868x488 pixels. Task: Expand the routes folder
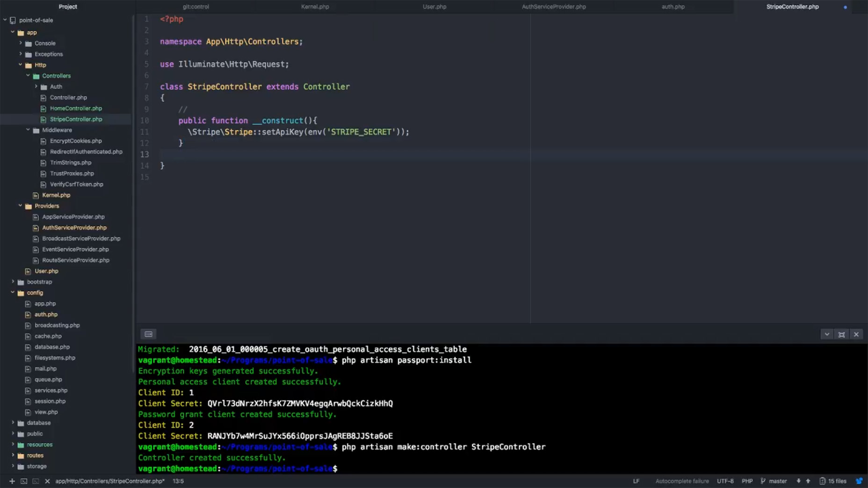pos(13,455)
